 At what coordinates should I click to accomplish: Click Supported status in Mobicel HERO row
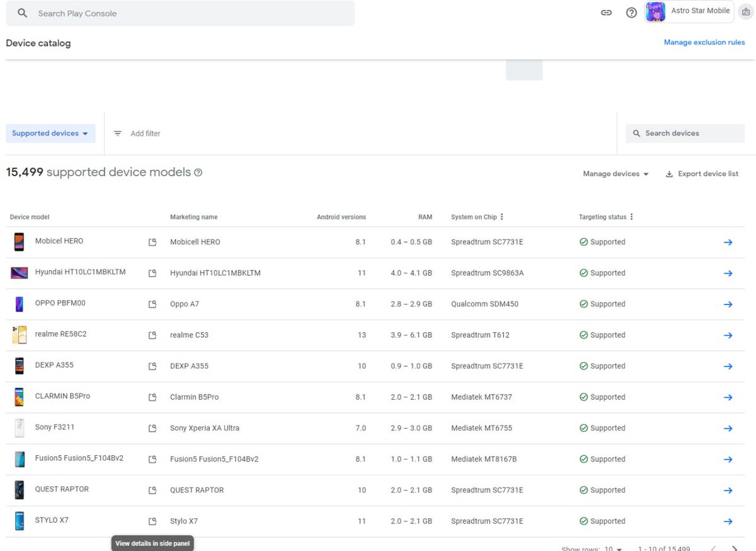(x=602, y=242)
